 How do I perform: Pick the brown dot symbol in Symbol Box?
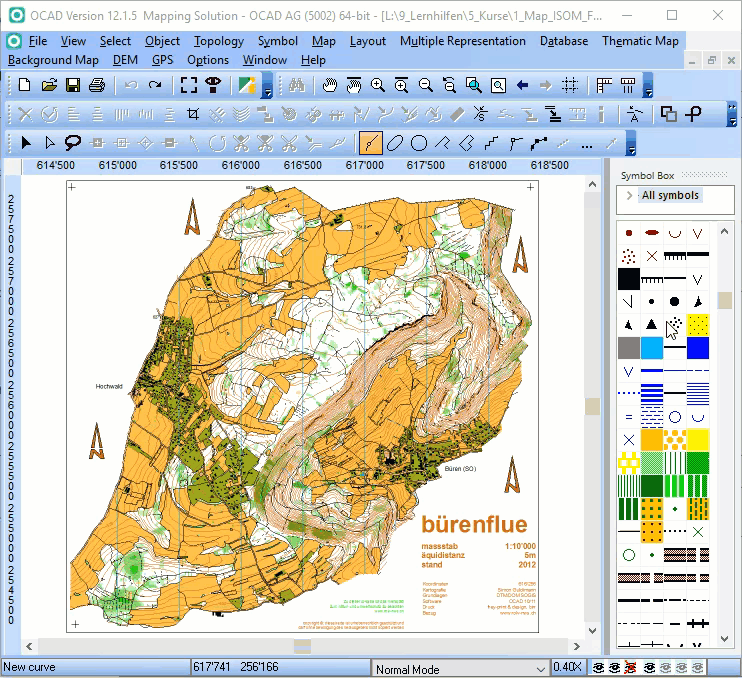[629, 233]
